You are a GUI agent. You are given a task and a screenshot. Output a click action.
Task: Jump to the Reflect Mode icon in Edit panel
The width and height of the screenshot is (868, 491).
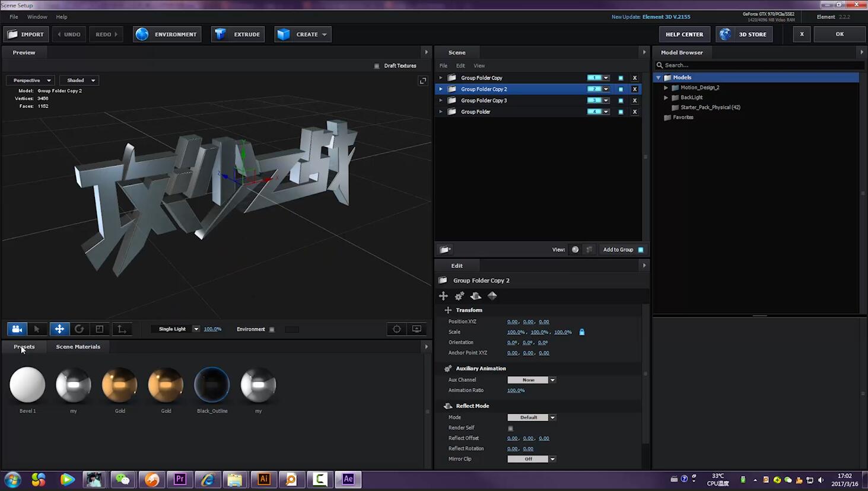pos(476,296)
